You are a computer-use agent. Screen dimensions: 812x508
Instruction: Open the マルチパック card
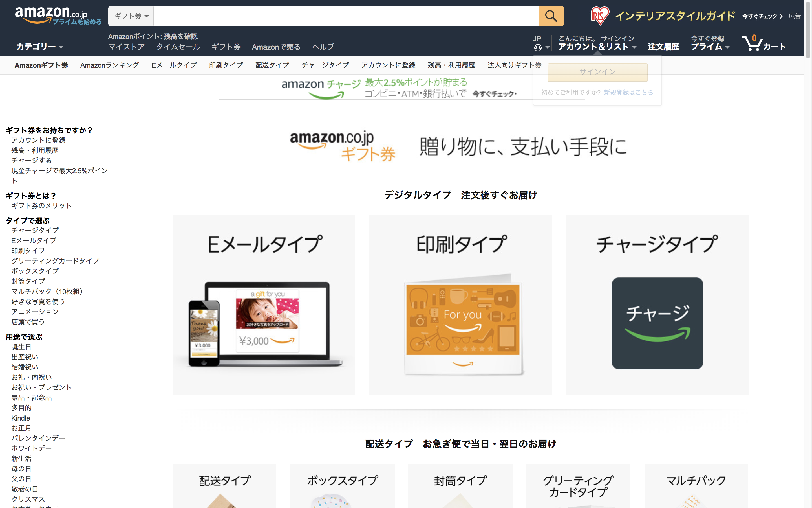696,486
